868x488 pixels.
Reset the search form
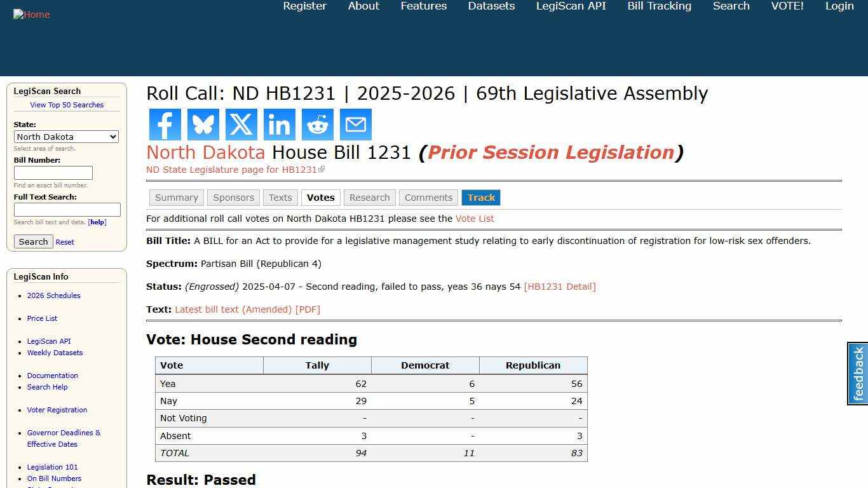tap(64, 241)
